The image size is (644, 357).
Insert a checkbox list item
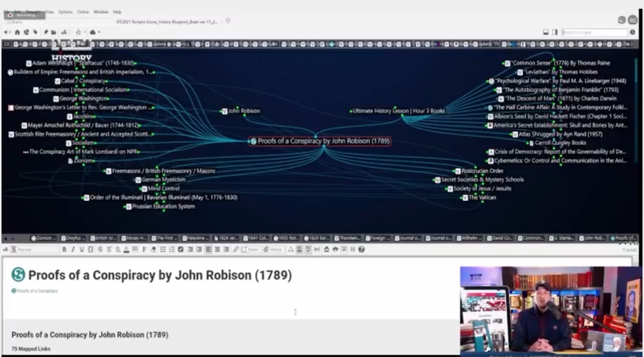coord(181,249)
